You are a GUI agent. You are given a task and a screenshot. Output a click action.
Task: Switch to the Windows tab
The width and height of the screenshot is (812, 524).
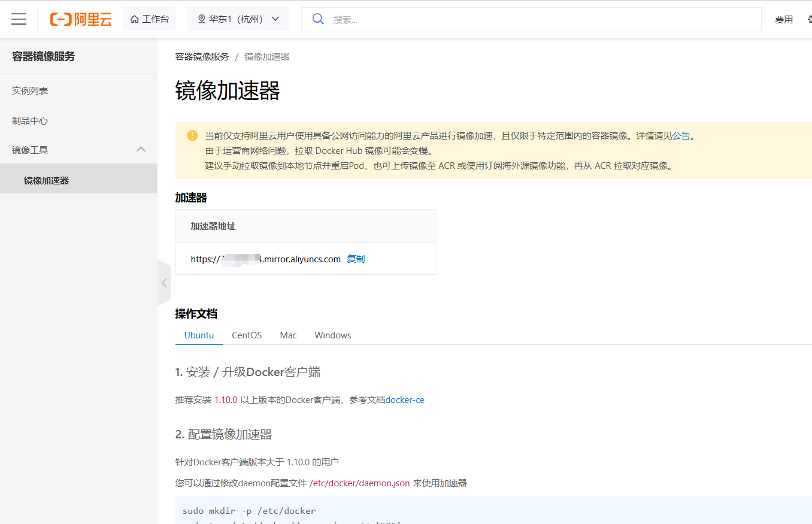pos(332,335)
